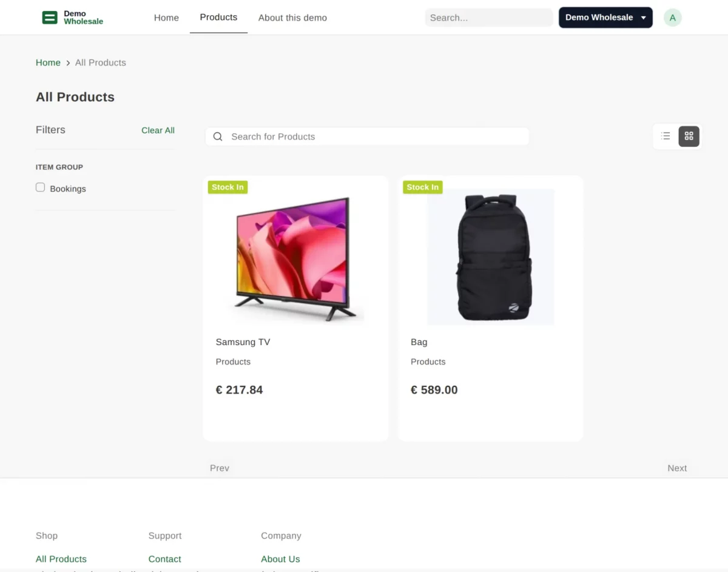Tick the Bookings item group checkbox
Image resolution: width=728 pixels, height=572 pixels.
(x=41, y=187)
